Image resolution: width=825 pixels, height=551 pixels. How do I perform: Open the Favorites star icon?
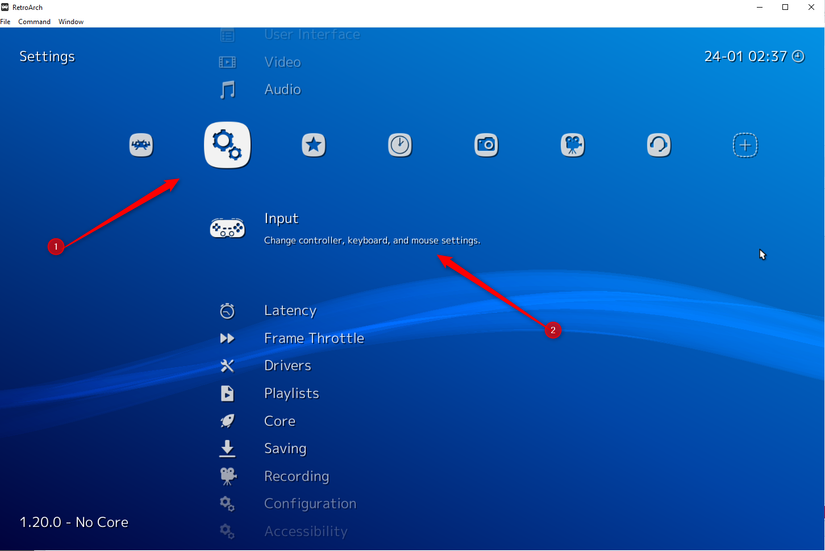pos(314,145)
